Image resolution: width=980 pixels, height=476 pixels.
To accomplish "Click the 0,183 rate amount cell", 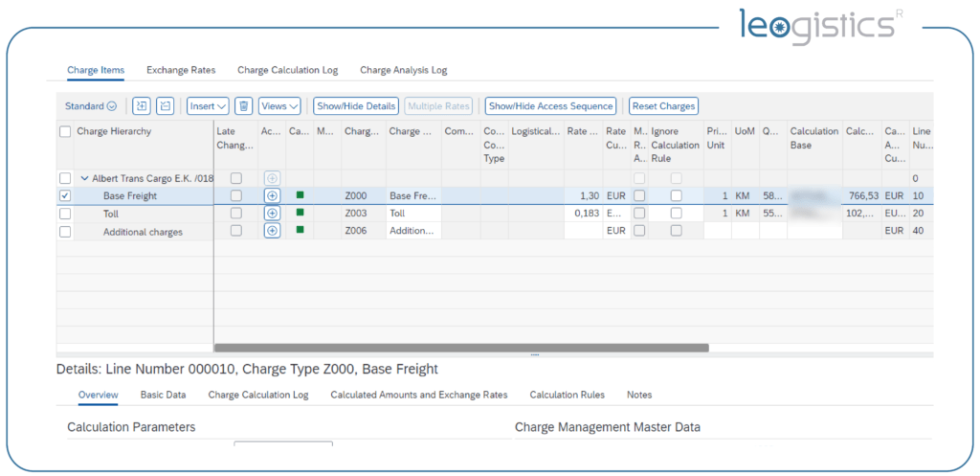I will click(583, 214).
